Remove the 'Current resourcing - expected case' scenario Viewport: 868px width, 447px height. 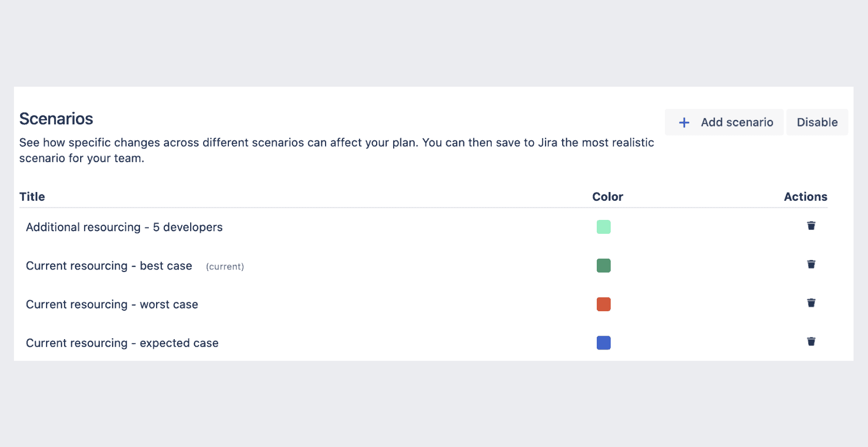[811, 342]
